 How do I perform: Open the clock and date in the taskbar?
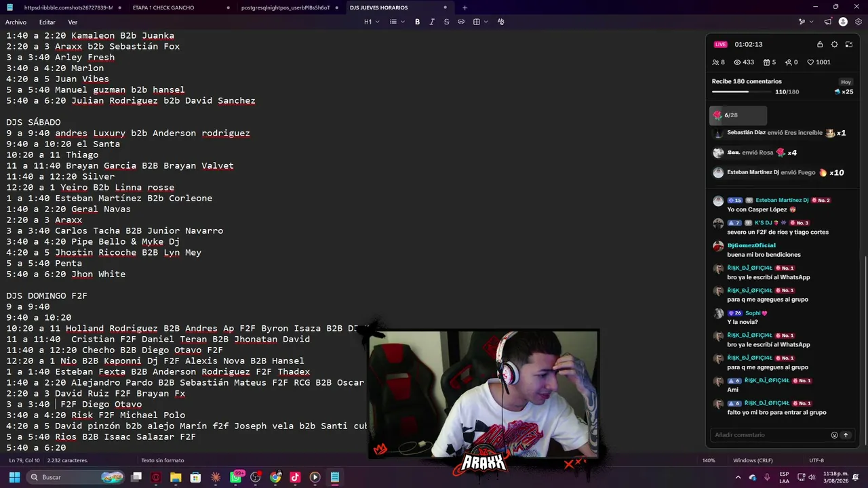coord(835,477)
